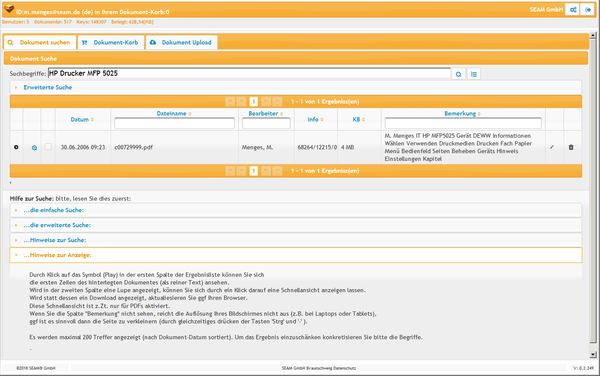This screenshot has width=600, height=376.
Task: Sort results by the Dateiname column
Action: (174, 114)
